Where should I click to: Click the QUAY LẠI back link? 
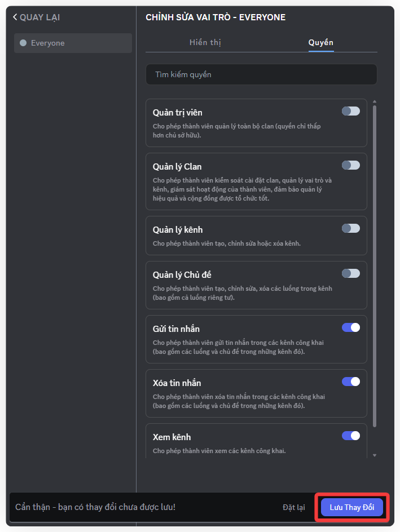[39, 17]
